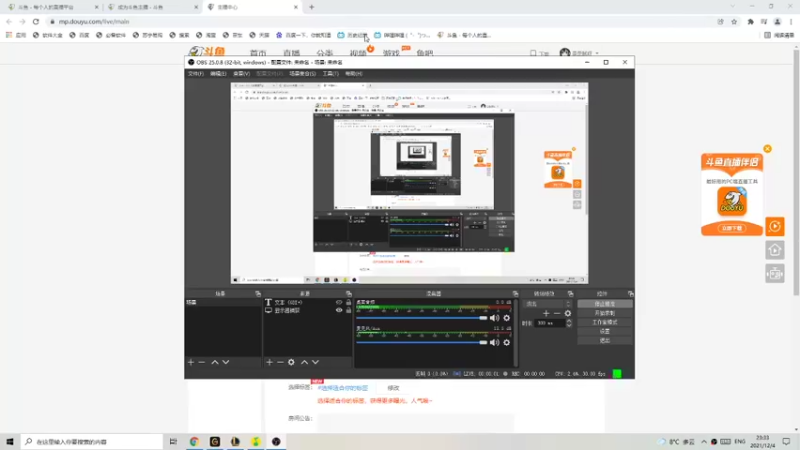Remove selected source using the minus icon
Screen dimensions: 800x450
click(x=280, y=362)
